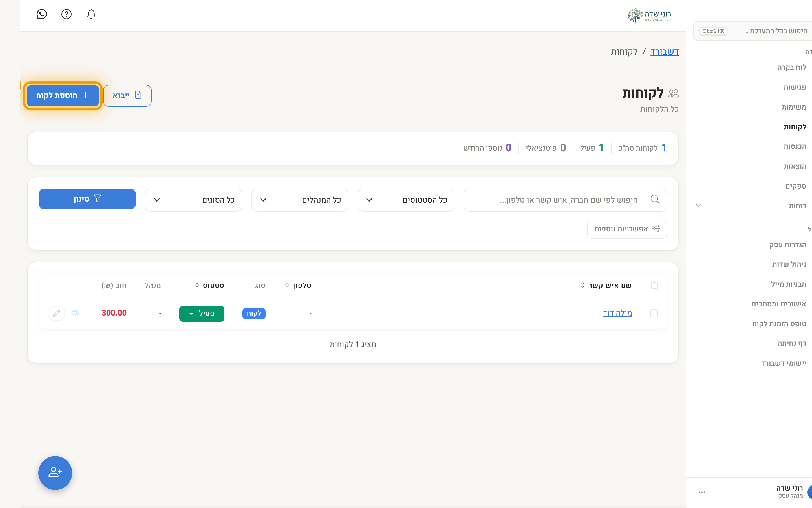Open ניהול שדות in sidebar
This screenshot has width=812, height=508.
[789, 265]
